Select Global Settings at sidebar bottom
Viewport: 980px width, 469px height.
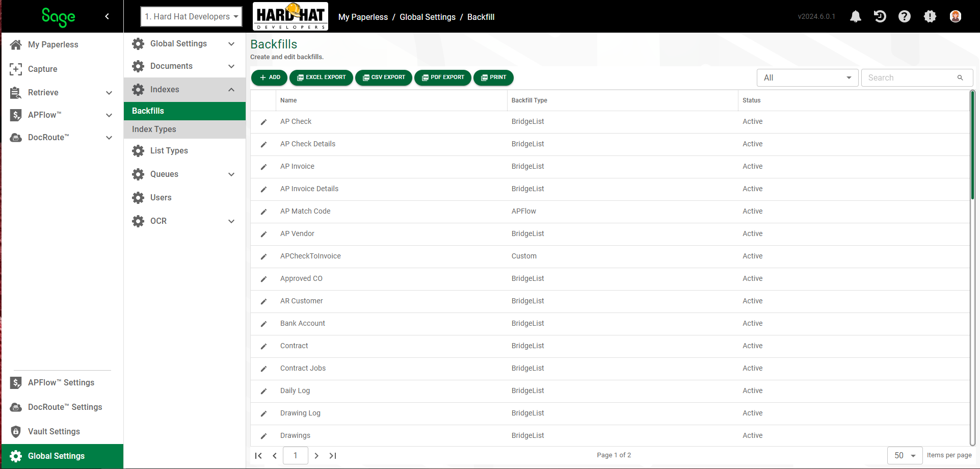(62, 456)
